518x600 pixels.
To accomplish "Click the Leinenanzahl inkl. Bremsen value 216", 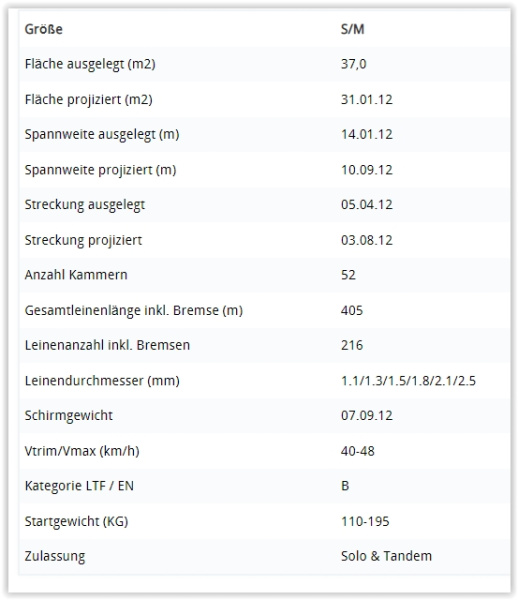I will 352,345.
